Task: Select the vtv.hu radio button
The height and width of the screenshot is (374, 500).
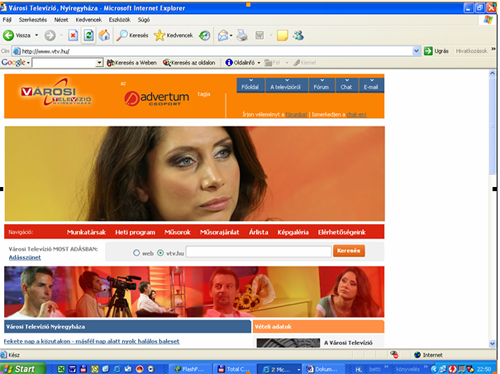Action: (160, 253)
